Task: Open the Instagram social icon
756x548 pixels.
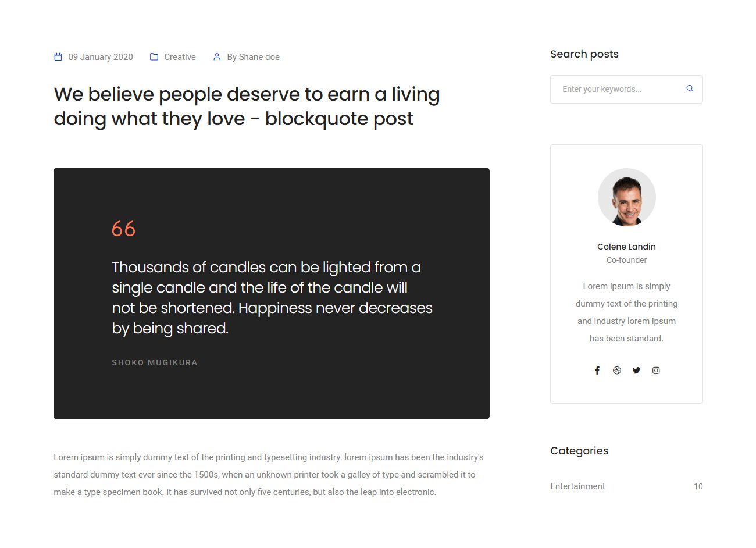Action: tap(656, 371)
